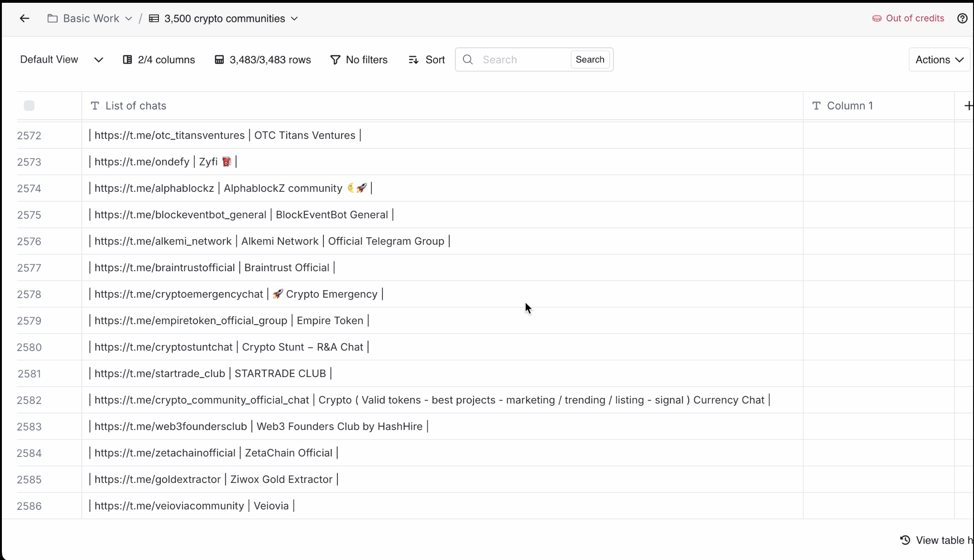Select the Veiovia community cell
Viewport: 974px width, 560px height.
tap(442, 506)
